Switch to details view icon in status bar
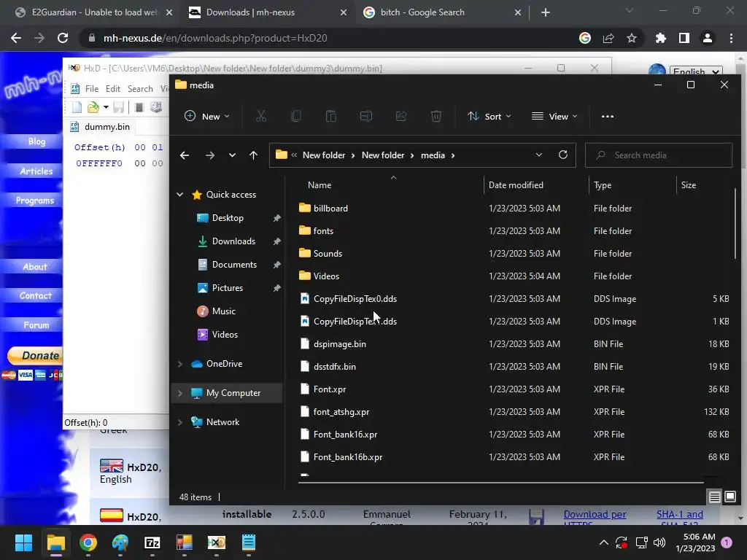The height and width of the screenshot is (560, 747). coord(715,497)
